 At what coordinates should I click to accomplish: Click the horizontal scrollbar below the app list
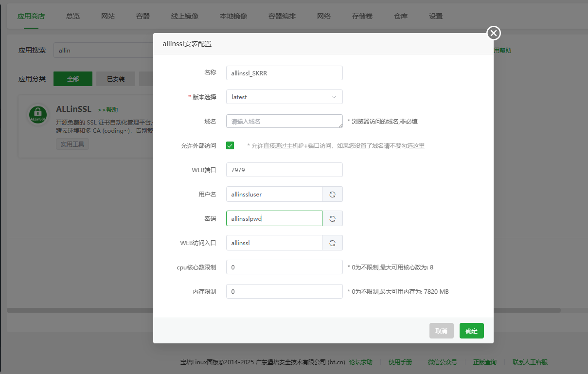tap(284, 310)
